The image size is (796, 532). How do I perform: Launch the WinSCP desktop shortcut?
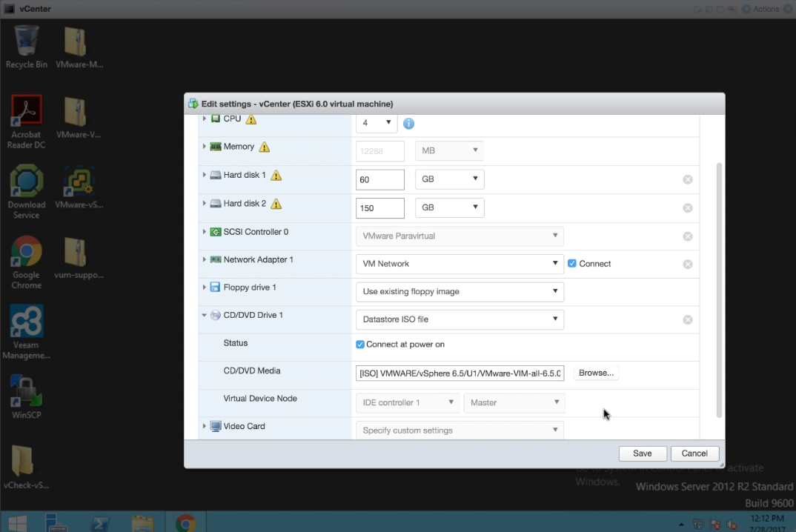pos(26,397)
